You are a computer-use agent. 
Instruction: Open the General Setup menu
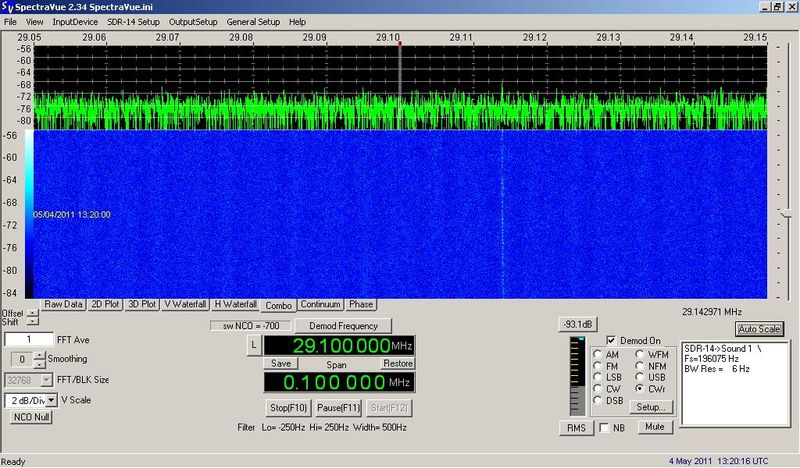[x=254, y=21]
